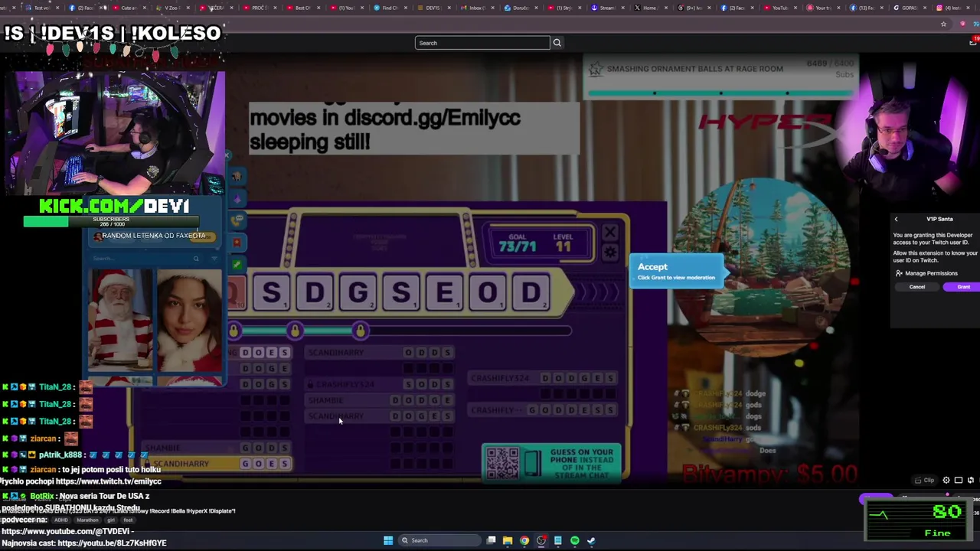Click the Marathon stream tag
Screen dimensions: 980x551
click(x=87, y=520)
